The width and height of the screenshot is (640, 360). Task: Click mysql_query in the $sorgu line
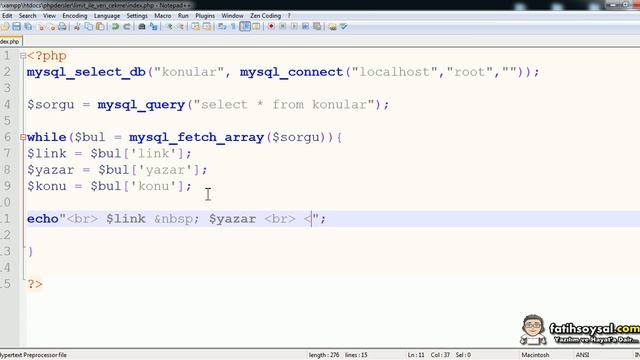coord(141,105)
